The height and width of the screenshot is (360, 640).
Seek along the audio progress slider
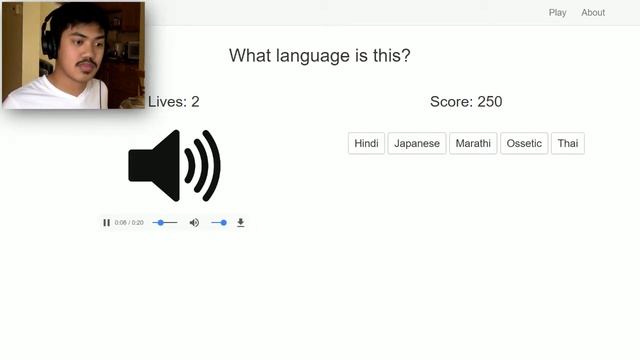click(x=165, y=223)
